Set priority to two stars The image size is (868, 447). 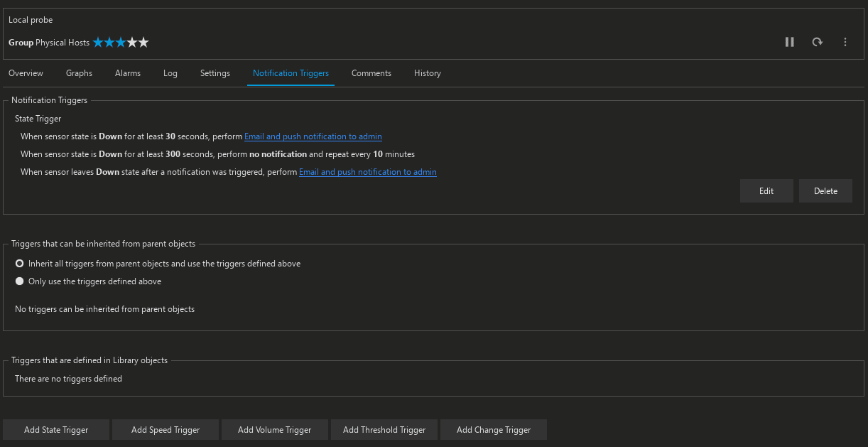109,43
